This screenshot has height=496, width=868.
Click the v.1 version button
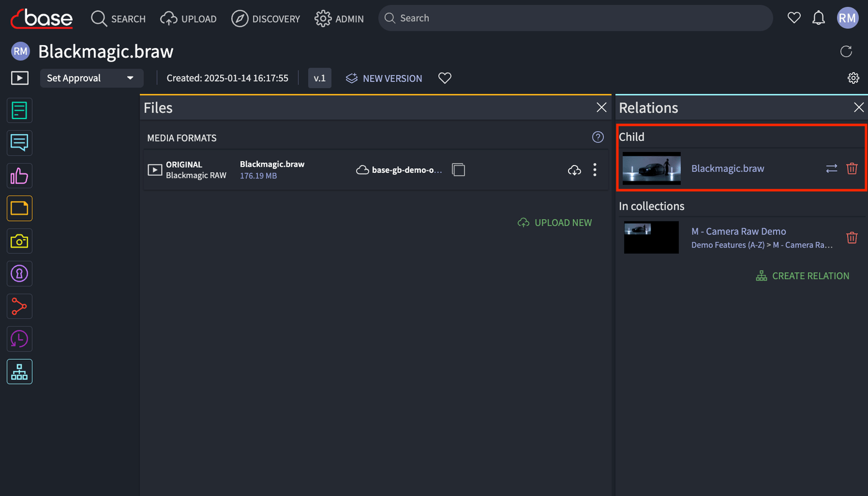[320, 78]
